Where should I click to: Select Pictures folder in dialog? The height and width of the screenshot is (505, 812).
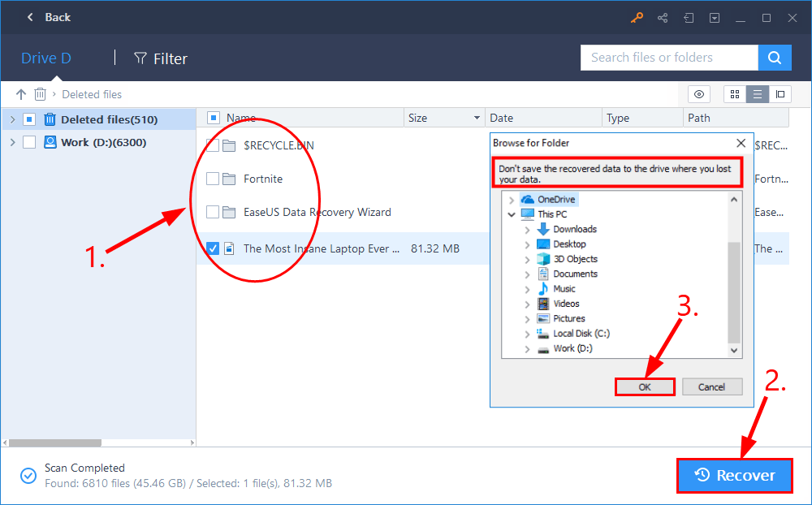568,318
